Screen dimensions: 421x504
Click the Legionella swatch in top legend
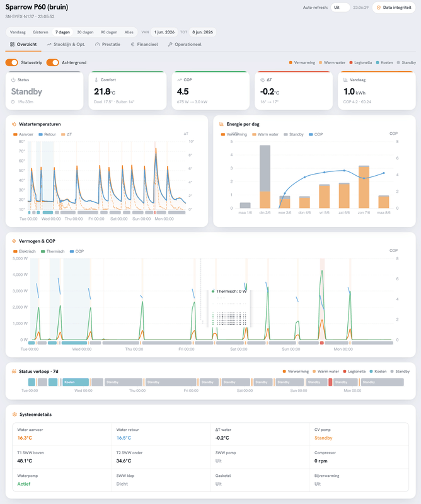coord(351,62)
